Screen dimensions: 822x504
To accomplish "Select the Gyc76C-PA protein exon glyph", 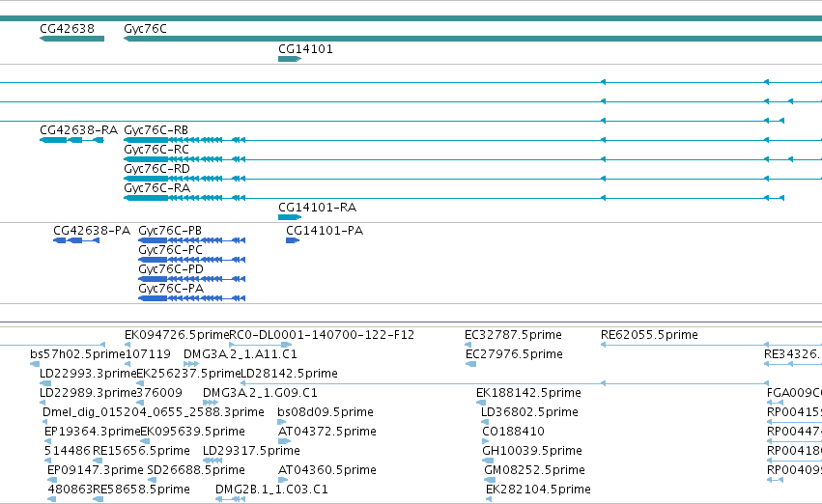I will [153, 298].
